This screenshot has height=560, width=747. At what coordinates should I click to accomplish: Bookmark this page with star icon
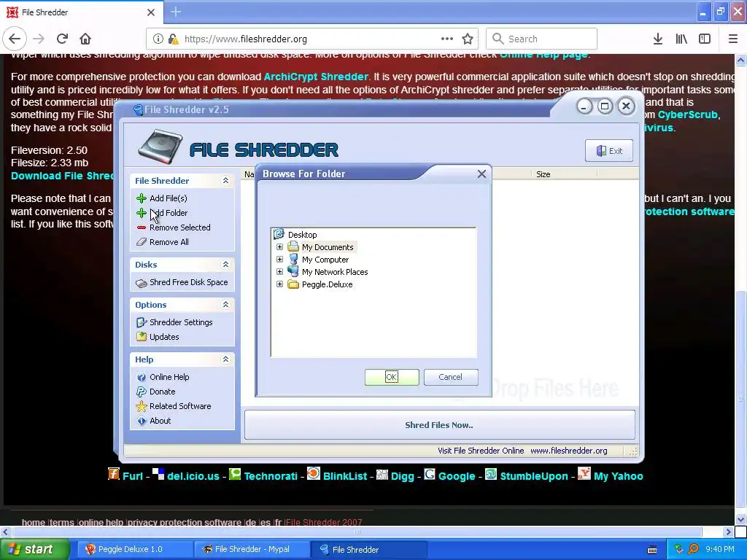pyautogui.click(x=468, y=39)
